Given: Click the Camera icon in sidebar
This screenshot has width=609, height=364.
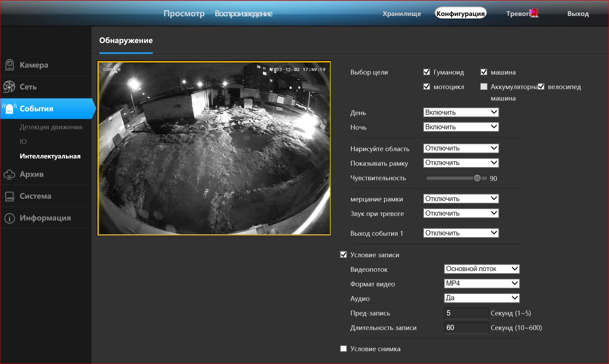Looking at the screenshot, I should 10,65.
